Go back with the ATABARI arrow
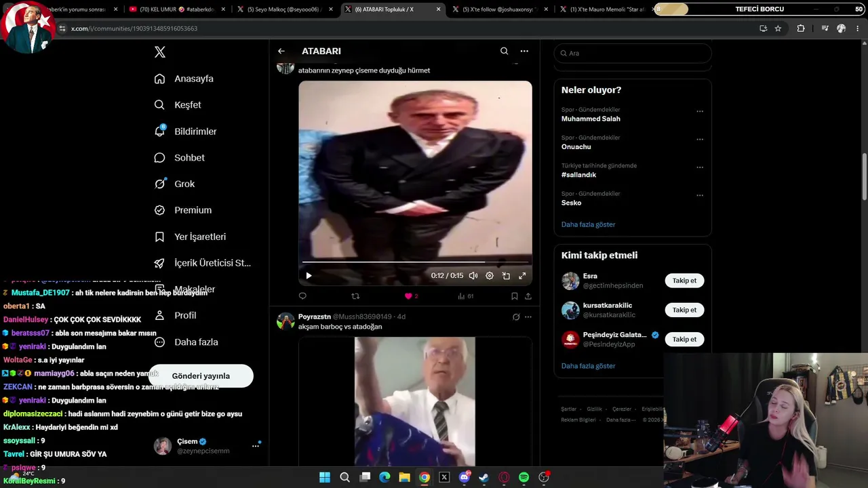The image size is (868, 488). click(x=281, y=51)
